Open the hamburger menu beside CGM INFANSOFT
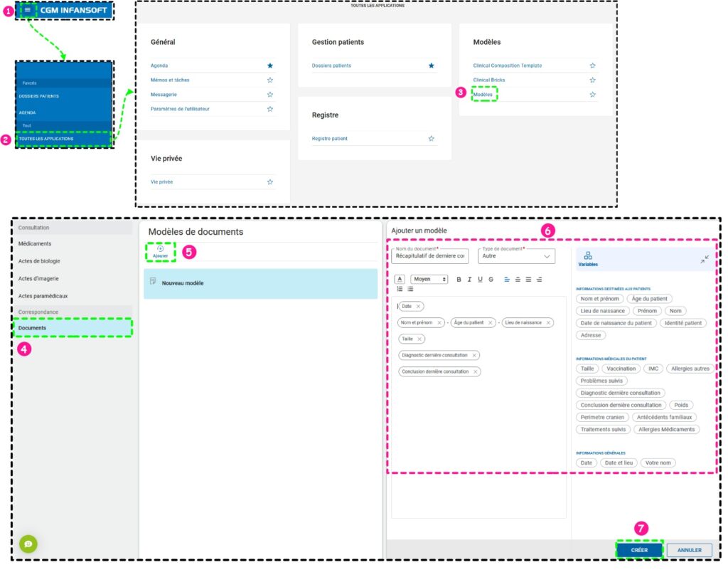The image size is (728, 587). 28,10
